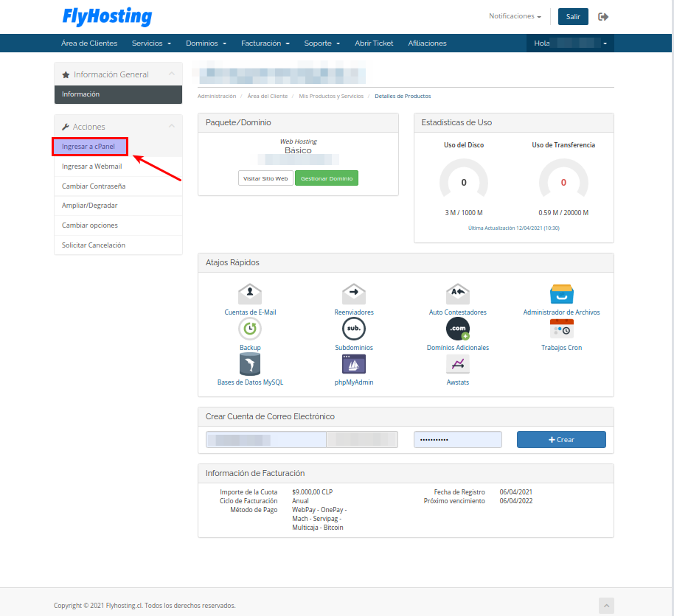Open the Notificaciones dropdown
This screenshot has height=616, width=674.
coord(515,16)
